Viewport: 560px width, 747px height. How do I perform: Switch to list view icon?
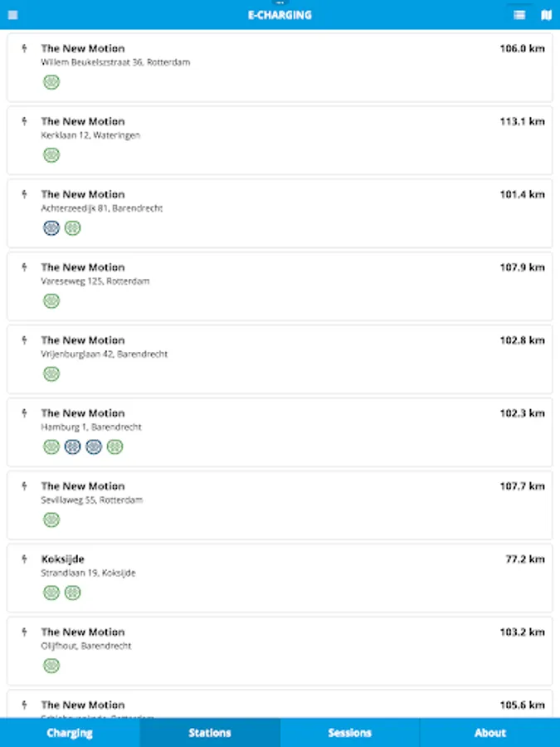519,15
